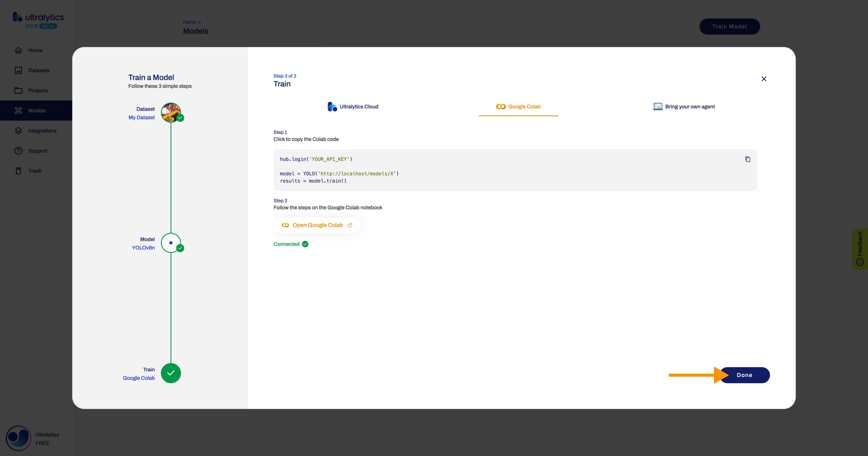Close the Train a Model dialog
Viewport: 868px width, 456px height.
764,79
